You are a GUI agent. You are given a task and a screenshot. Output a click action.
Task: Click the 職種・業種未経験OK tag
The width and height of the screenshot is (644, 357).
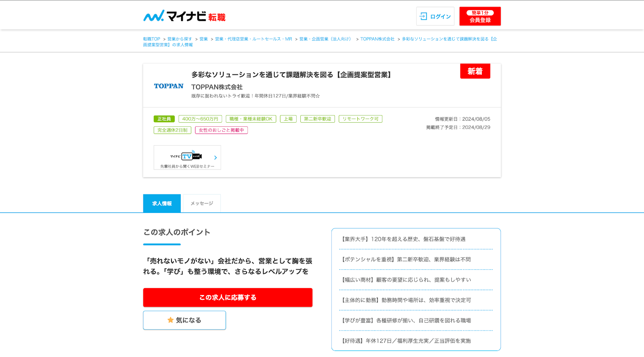[x=251, y=119]
